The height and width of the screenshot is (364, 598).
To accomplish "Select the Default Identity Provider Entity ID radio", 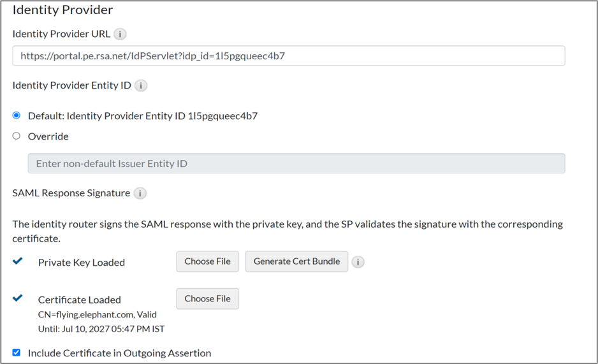I will coord(17,115).
